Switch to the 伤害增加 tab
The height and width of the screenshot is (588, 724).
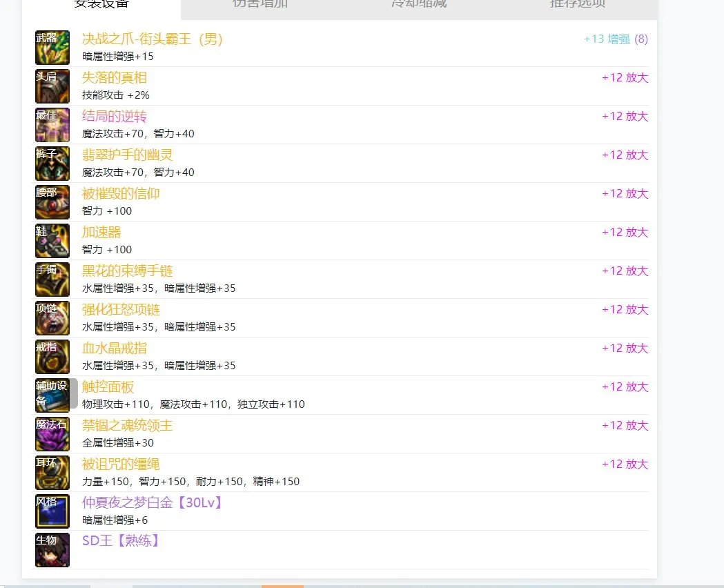pos(260,6)
